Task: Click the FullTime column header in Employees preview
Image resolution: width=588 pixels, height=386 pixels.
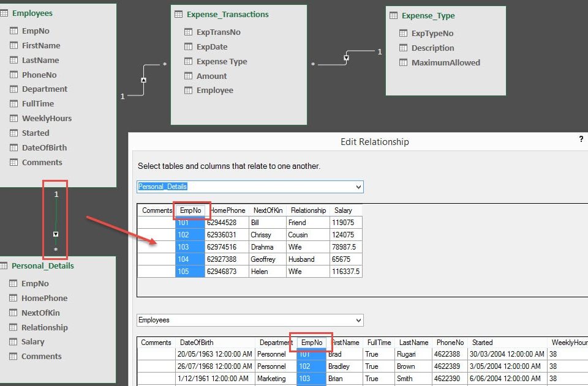Action: point(379,343)
